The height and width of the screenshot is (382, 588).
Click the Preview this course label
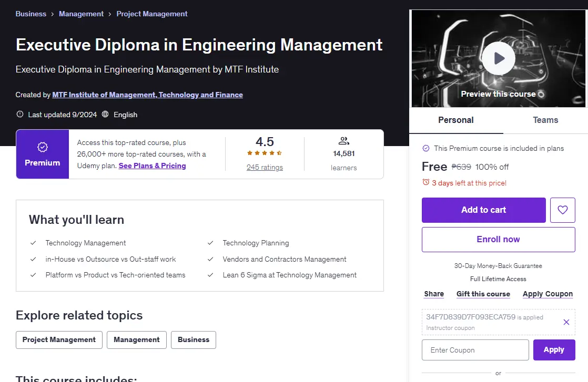pyautogui.click(x=499, y=94)
